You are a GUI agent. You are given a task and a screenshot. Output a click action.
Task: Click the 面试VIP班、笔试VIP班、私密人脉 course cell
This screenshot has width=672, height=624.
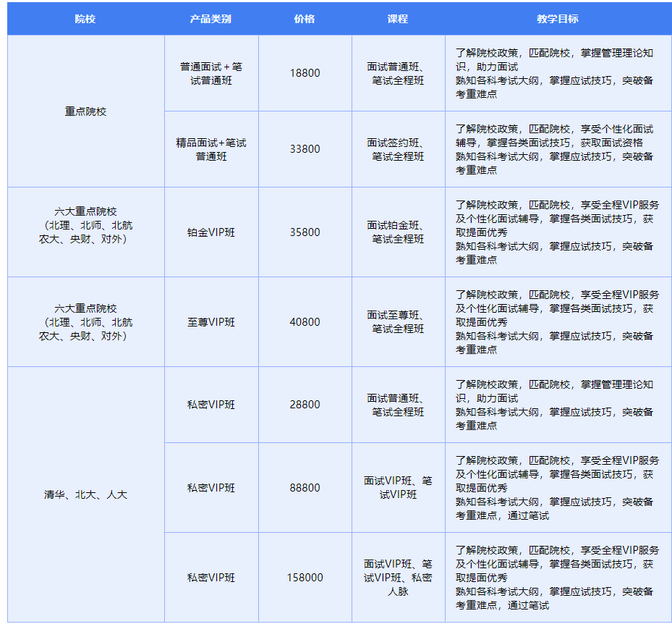(x=399, y=578)
